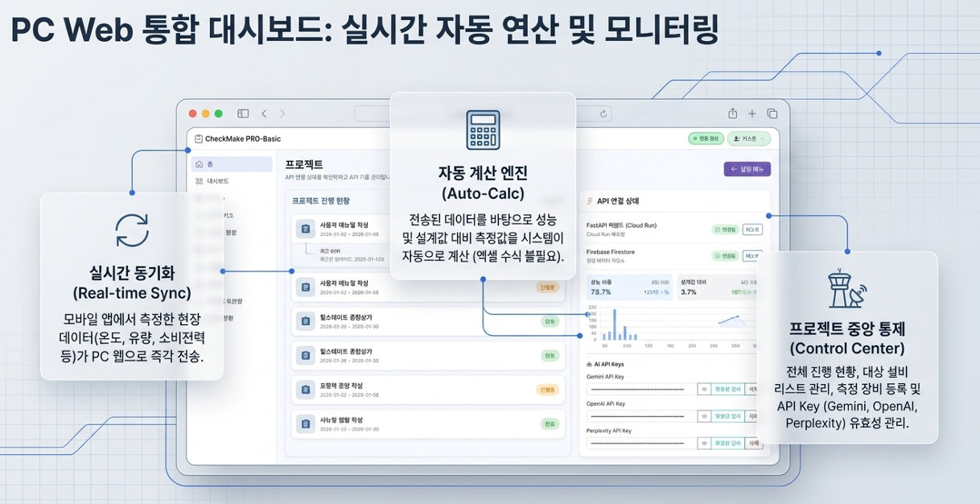
Task: Click the green sync status pill in header
Action: (x=706, y=138)
